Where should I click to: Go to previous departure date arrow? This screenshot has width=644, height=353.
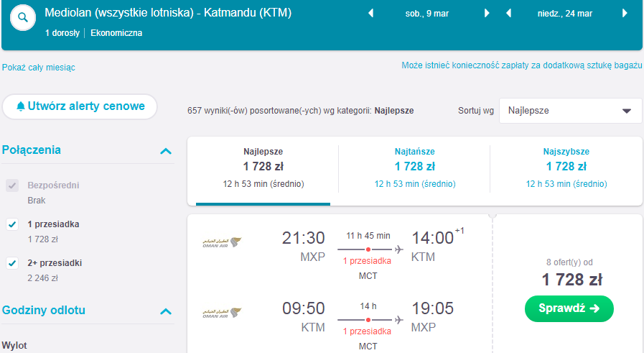tap(370, 13)
